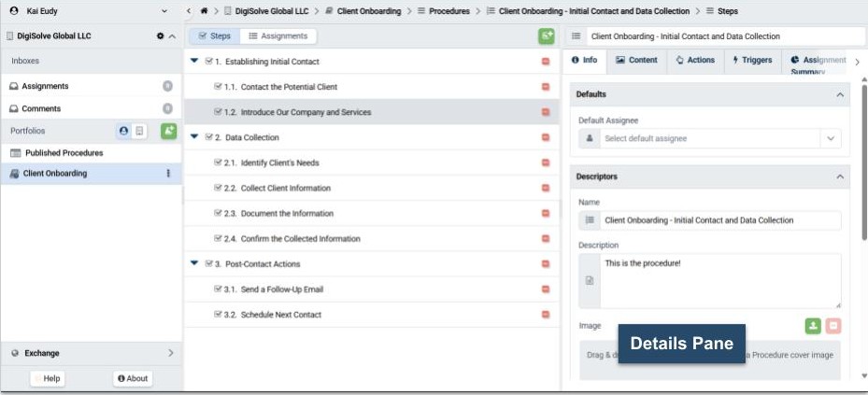Click the home icon in breadcrumb
868x395 pixels.
204,10
